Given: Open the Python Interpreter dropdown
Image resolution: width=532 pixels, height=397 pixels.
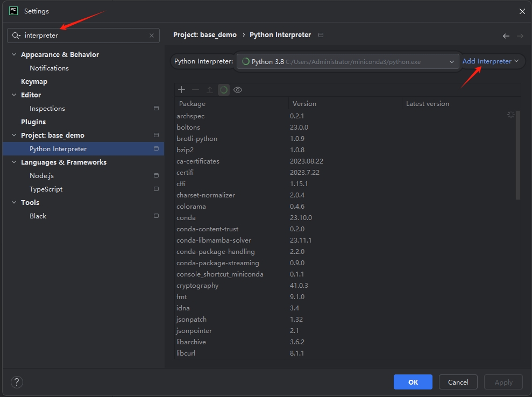Looking at the screenshot, I should coord(348,61).
